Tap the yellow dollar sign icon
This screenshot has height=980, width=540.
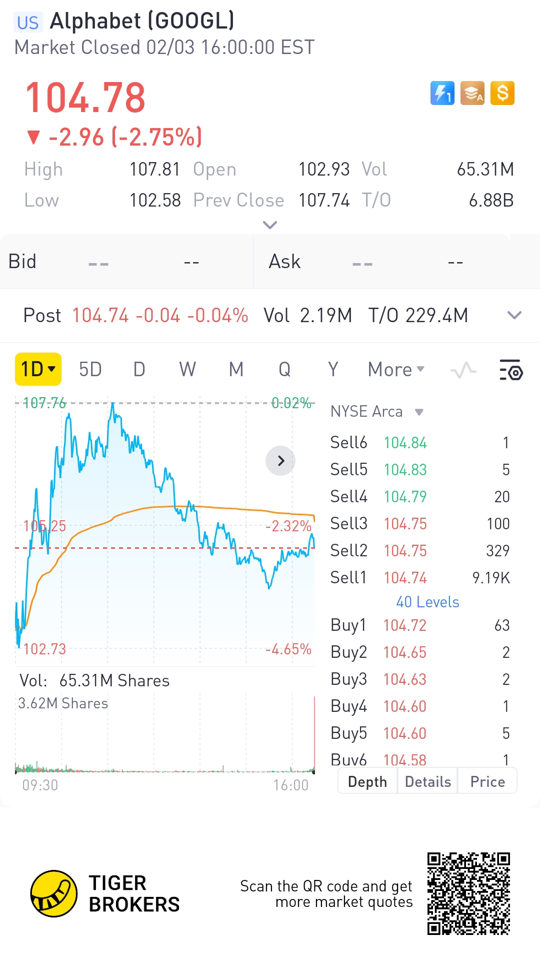(x=502, y=93)
